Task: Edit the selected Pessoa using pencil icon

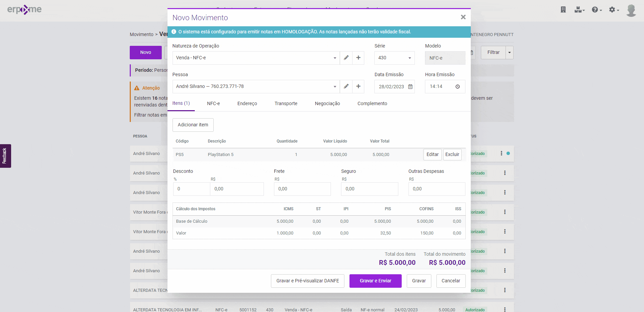Action: [x=346, y=86]
